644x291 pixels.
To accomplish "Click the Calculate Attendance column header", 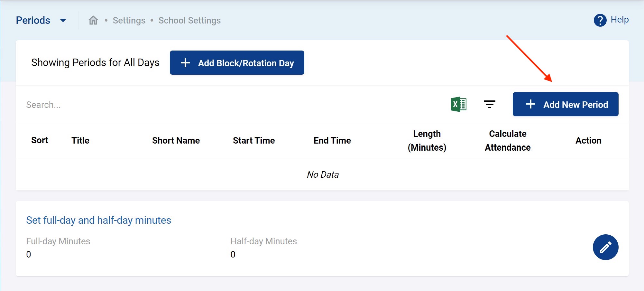I will (x=507, y=140).
